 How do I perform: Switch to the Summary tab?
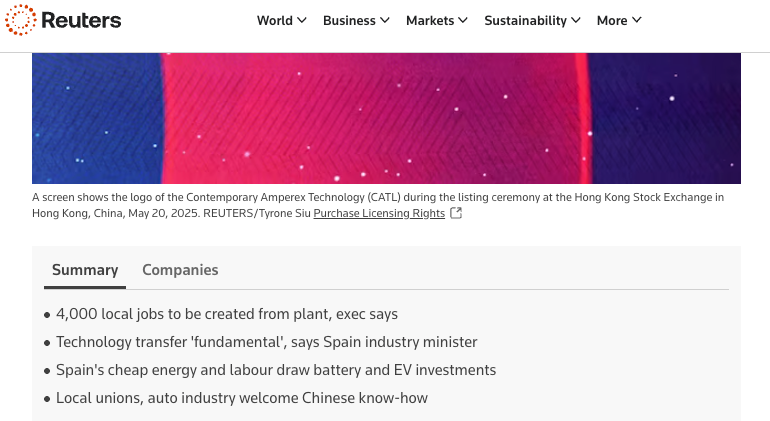85,270
